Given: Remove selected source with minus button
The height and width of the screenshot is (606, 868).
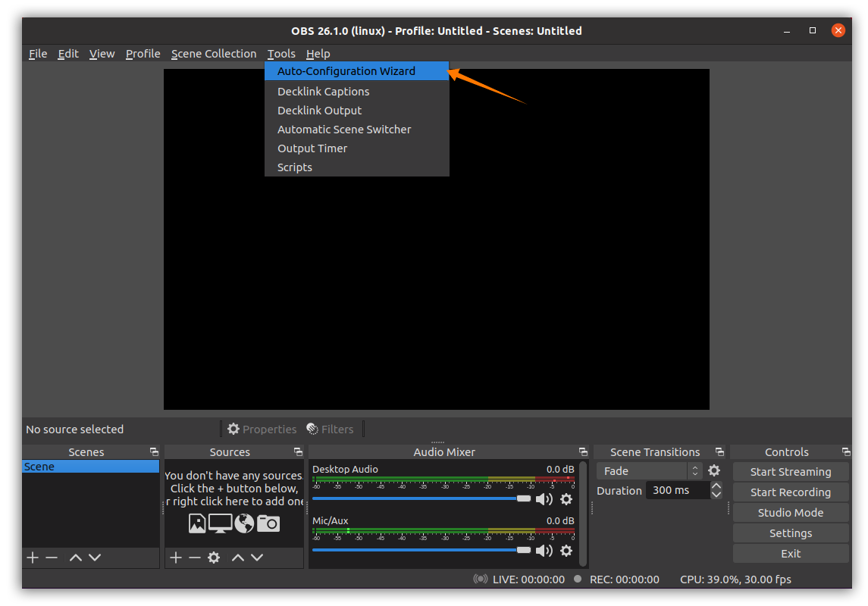Looking at the screenshot, I should [194, 558].
